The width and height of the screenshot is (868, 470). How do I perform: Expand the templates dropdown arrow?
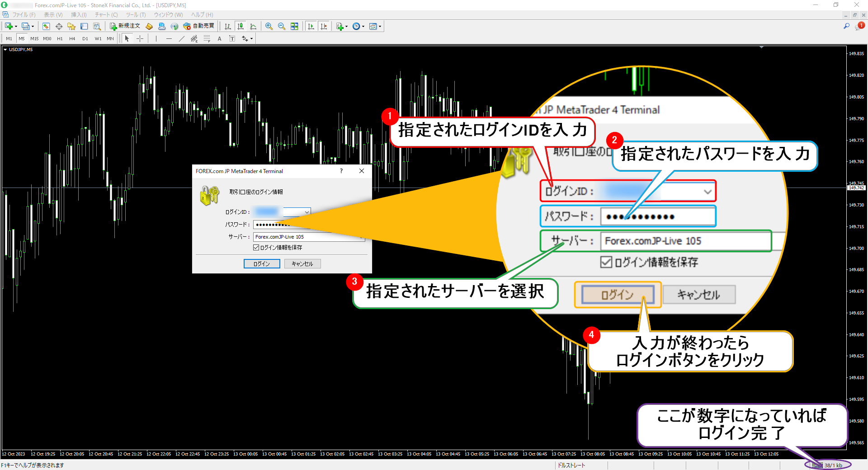click(x=380, y=26)
